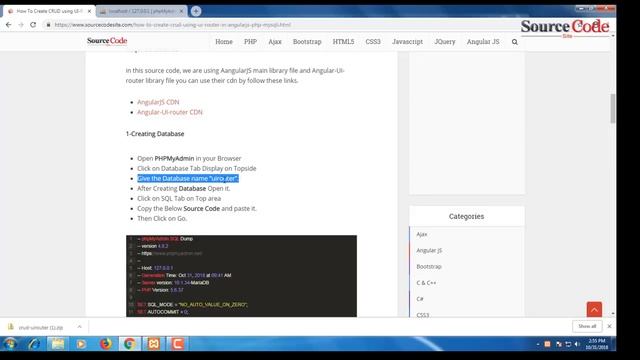The width and height of the screenshot is (640, 360).
Task: Open the Angular JS navigation item
Action: point(483,42)
